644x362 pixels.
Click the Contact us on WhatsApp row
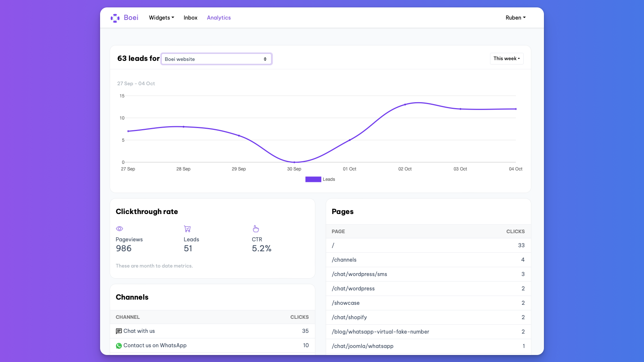tap(212, 345)
